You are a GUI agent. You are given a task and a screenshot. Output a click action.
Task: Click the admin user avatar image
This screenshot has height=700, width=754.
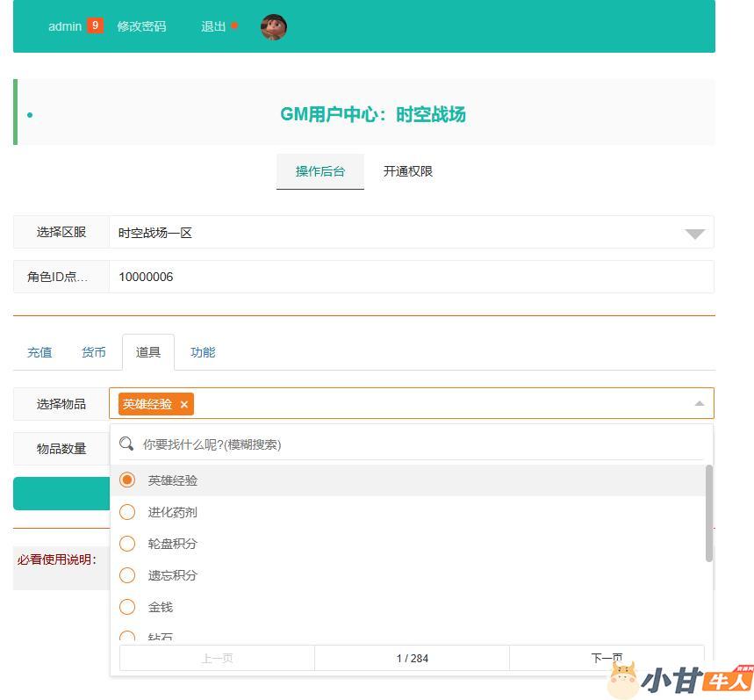[274, 27]
